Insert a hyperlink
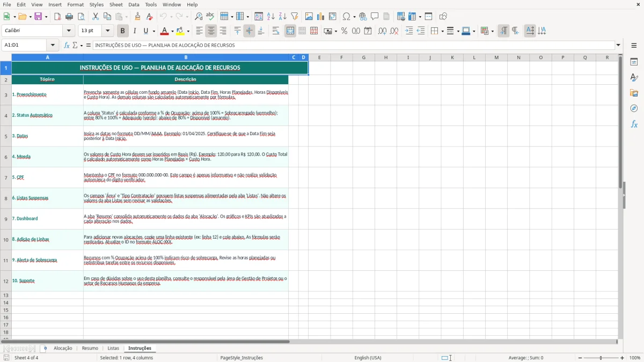This screenshot has height=362, width=644. point(363,17)
